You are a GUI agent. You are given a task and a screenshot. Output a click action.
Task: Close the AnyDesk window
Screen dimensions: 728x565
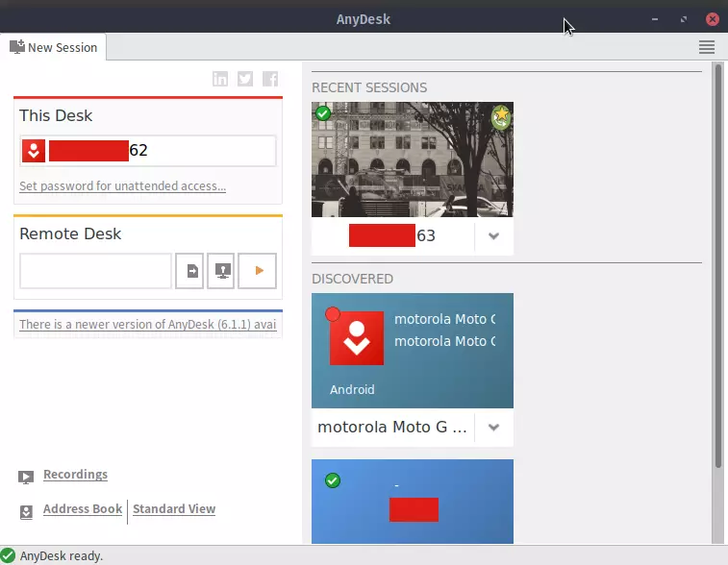coord(713,19)
